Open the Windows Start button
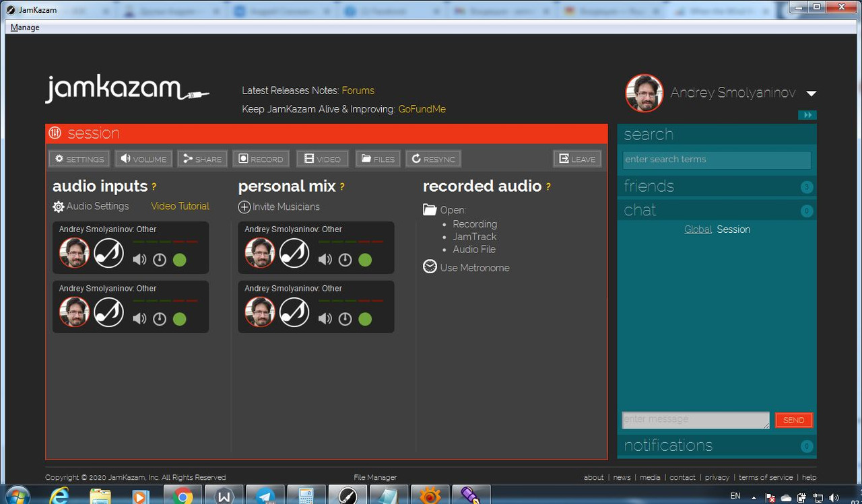Image resolution: width=862 pixels, height=504 pixels. click(17, 496)
